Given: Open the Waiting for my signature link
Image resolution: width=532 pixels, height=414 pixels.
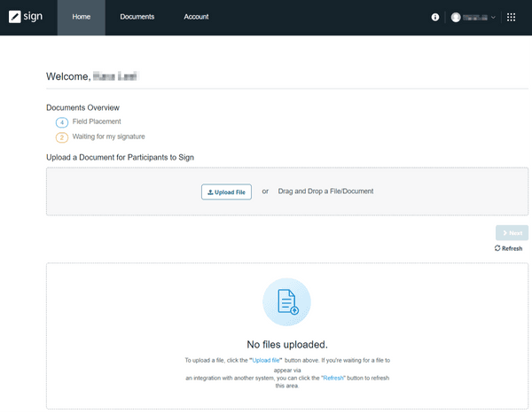Looking at the screenshot, I should tap(108, 137).
